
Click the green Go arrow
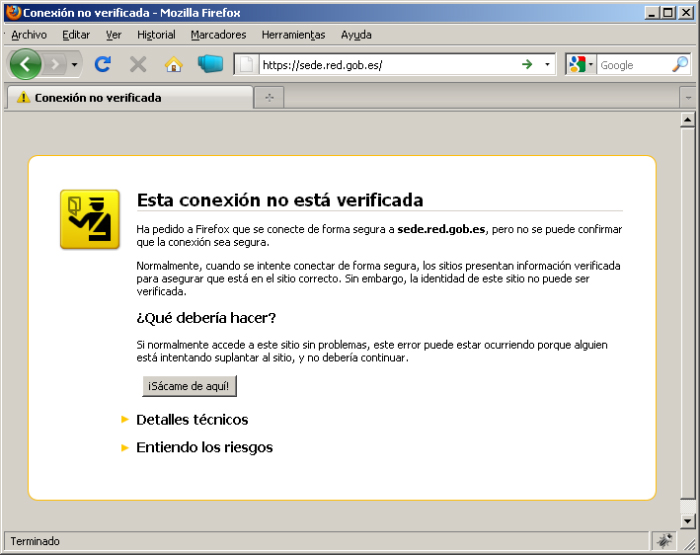(527, 64)
